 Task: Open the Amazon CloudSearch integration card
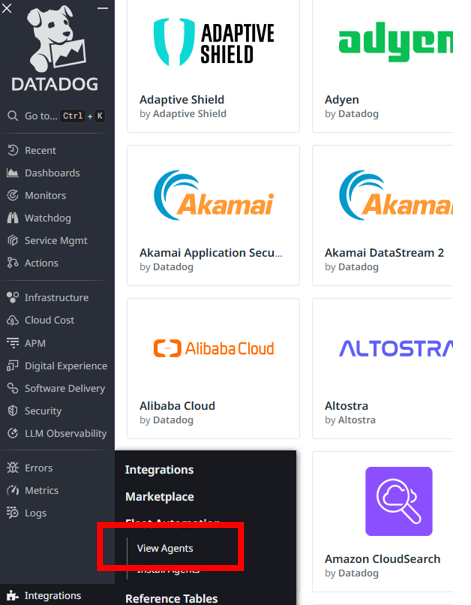[382, 522]
